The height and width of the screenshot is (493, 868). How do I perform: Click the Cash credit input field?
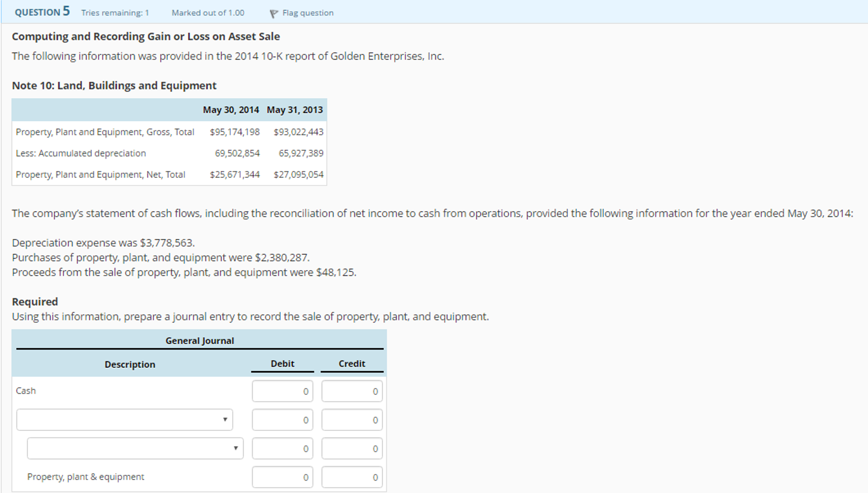352,391
